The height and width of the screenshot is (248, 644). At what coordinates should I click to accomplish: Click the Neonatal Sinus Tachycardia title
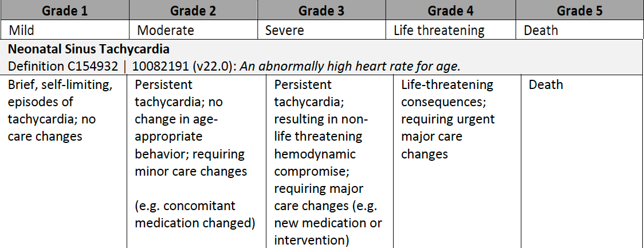[88, 49]
